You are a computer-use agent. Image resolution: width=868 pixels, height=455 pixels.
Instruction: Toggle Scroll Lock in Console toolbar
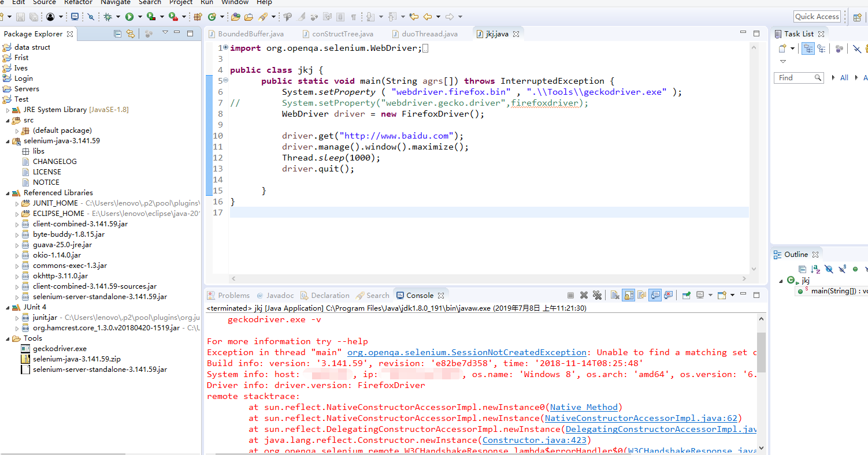pos(628,295)
